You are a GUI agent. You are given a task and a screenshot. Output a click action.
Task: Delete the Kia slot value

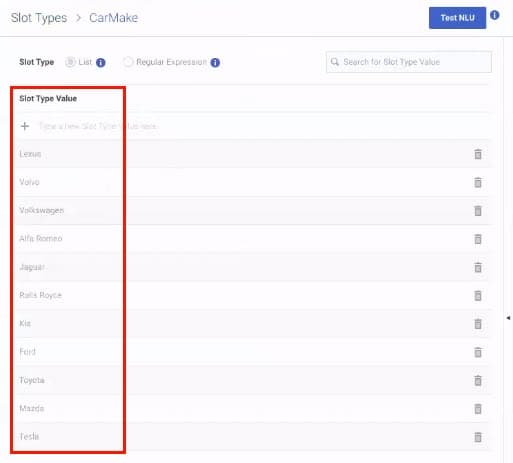coord(478,324)
